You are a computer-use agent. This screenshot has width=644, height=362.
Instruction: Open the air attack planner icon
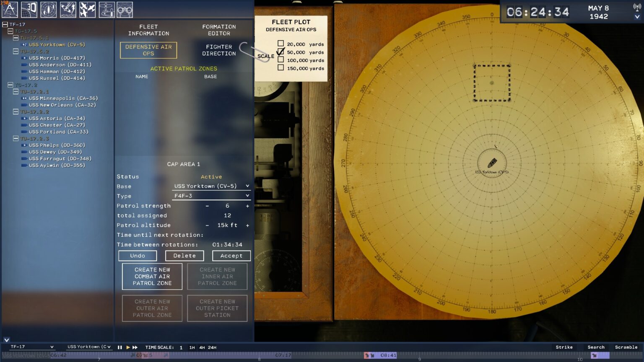click(68, 9)
